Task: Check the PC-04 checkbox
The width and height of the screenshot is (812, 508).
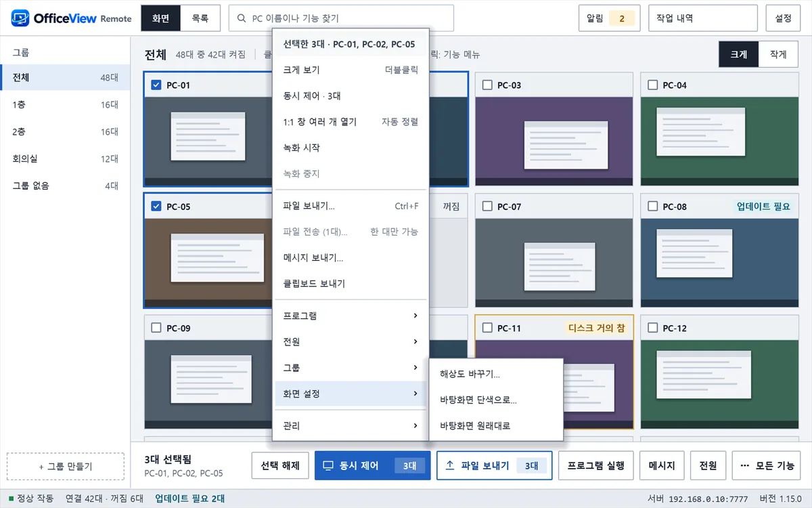Action: point(653,85)
